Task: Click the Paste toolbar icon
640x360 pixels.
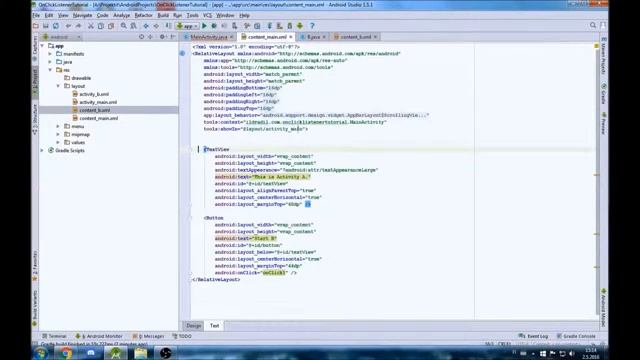Action: tap(111, 26)
